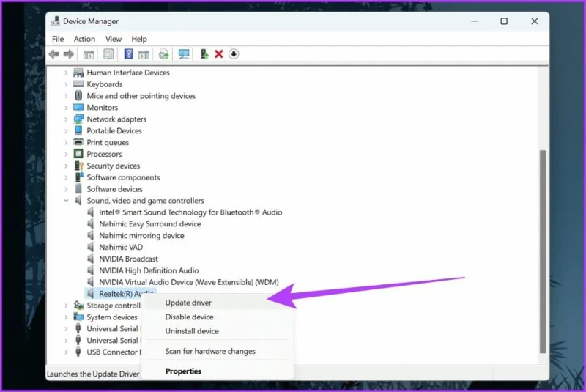This screenshot has height=392, width=586.
Task: Expand the Monitors node
Action: [66, 108]
